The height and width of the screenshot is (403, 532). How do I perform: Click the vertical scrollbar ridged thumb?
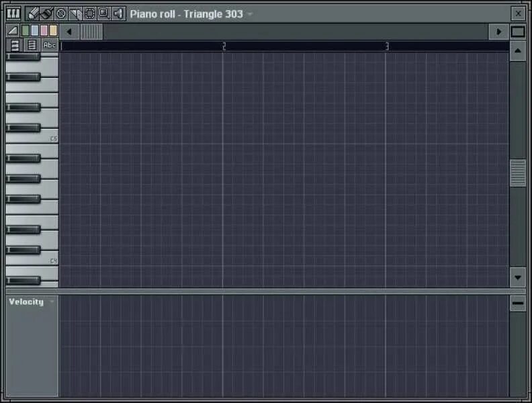(x=518, y=173)
